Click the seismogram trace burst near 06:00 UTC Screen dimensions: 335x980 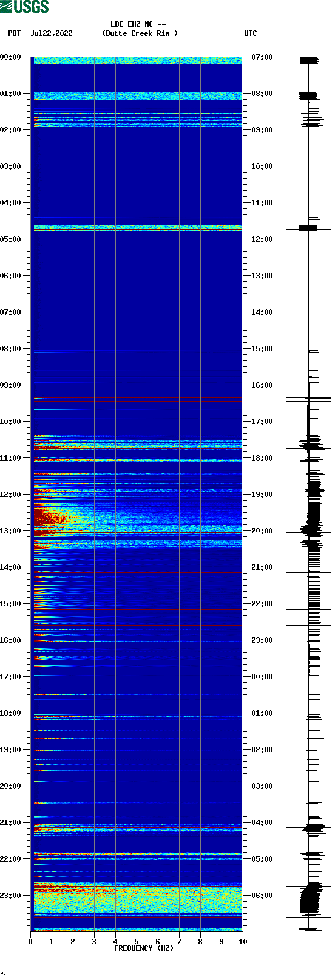tap(310, 899)
